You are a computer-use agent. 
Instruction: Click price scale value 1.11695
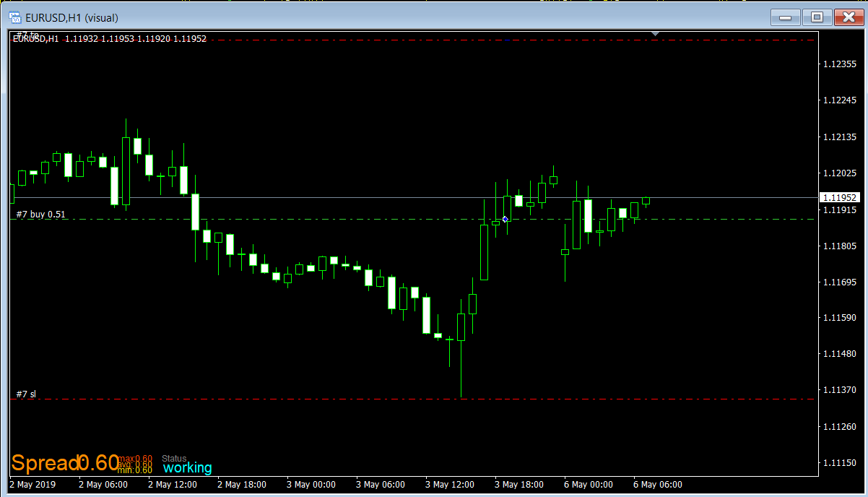tap(840, 282)
